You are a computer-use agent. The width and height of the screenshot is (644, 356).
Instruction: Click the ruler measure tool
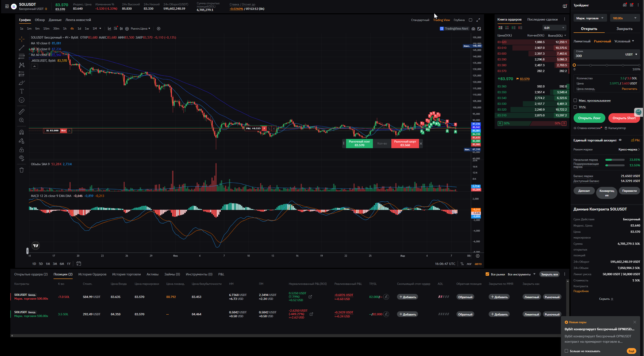(x=22, y=112)
